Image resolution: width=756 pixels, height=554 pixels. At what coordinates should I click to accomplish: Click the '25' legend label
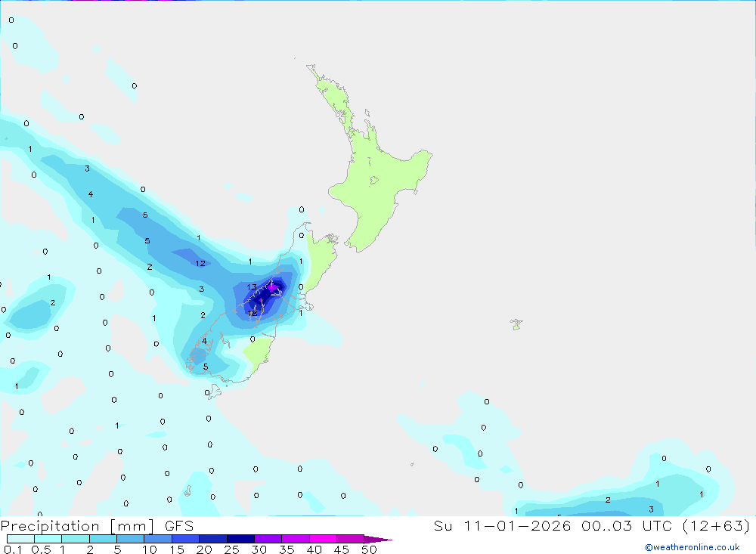(231, 549)
